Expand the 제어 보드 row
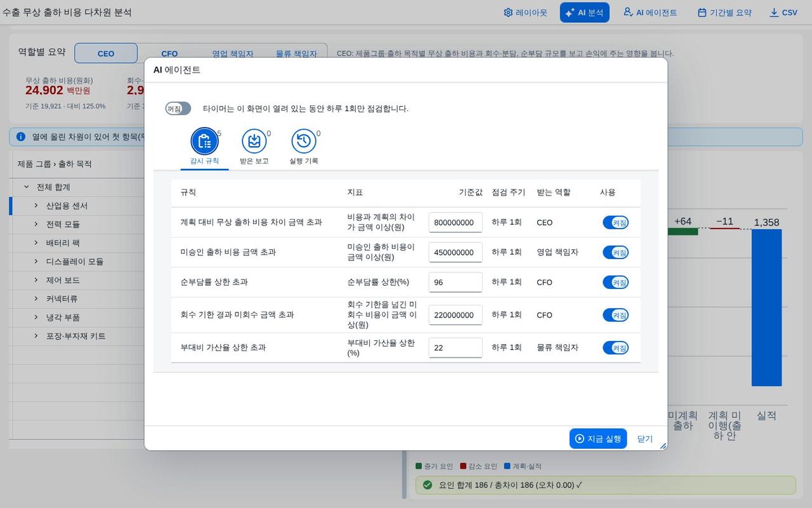This screenshot has width=812, height=508. [x=36, y=280]
